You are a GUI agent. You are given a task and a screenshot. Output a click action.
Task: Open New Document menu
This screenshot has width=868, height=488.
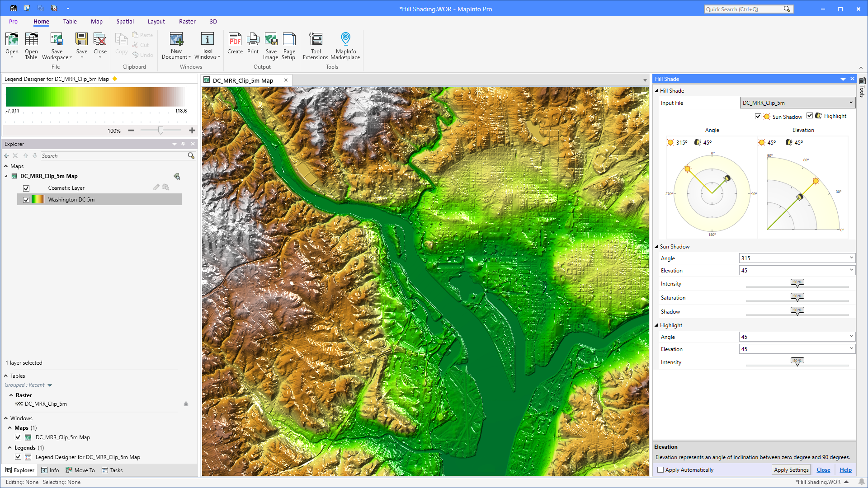(x=176, y=46)
